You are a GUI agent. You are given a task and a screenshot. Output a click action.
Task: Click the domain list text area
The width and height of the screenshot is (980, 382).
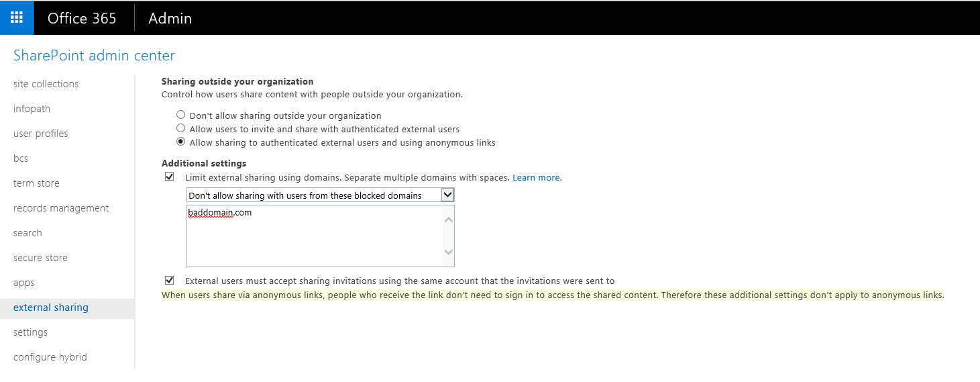click(x=315, y=238)
